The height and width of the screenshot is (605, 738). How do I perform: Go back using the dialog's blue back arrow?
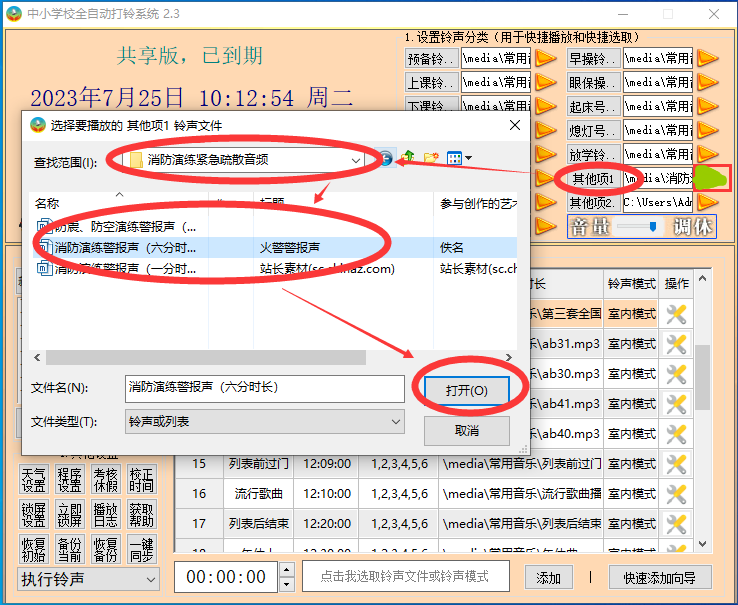386,158
